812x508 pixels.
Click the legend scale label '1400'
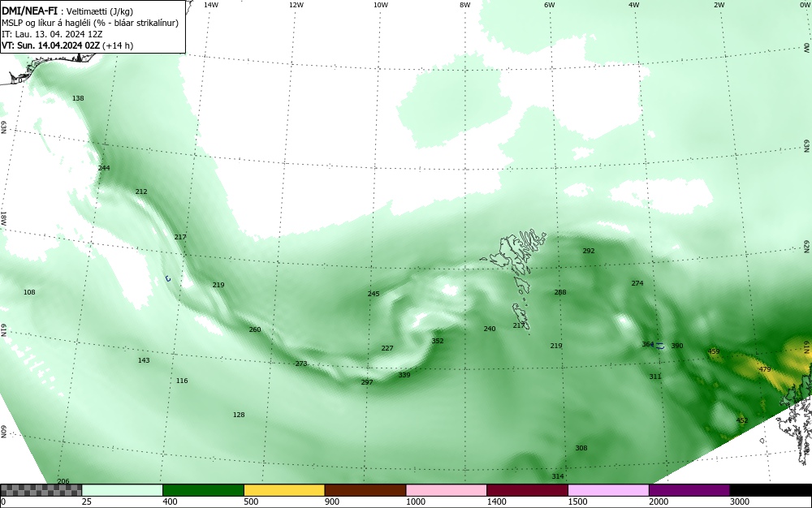(x=497, y=502)
